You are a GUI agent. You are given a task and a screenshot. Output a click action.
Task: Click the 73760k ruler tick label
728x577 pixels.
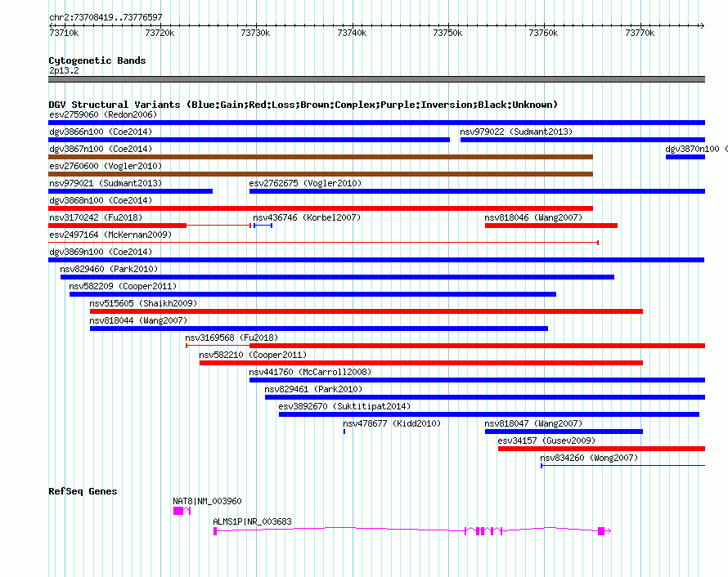544,33
